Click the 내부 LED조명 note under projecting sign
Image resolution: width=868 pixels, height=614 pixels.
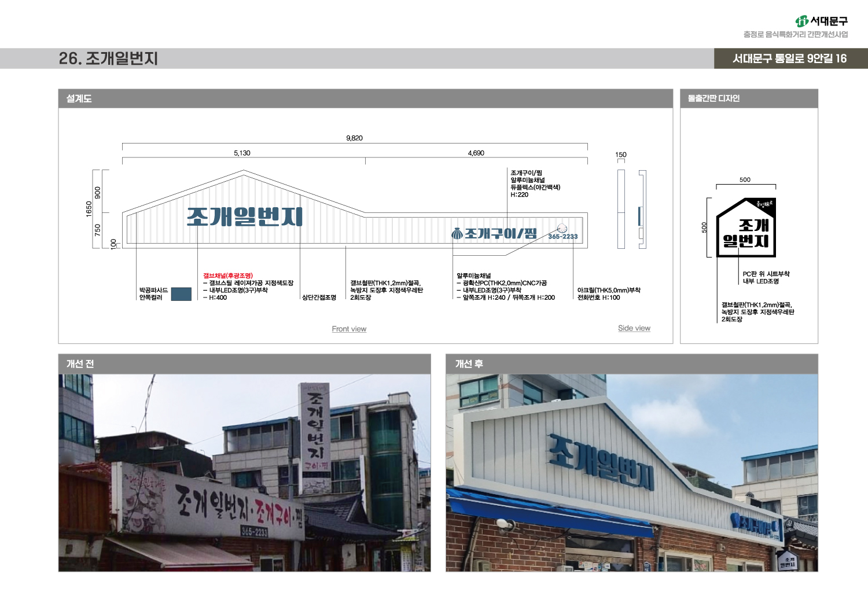[761, 282]
